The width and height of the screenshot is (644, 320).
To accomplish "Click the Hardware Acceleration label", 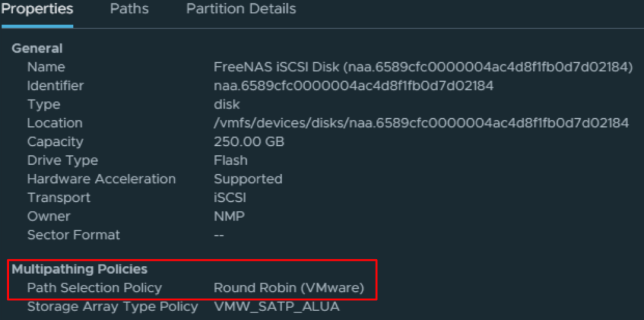I will (x=101, y=179).
